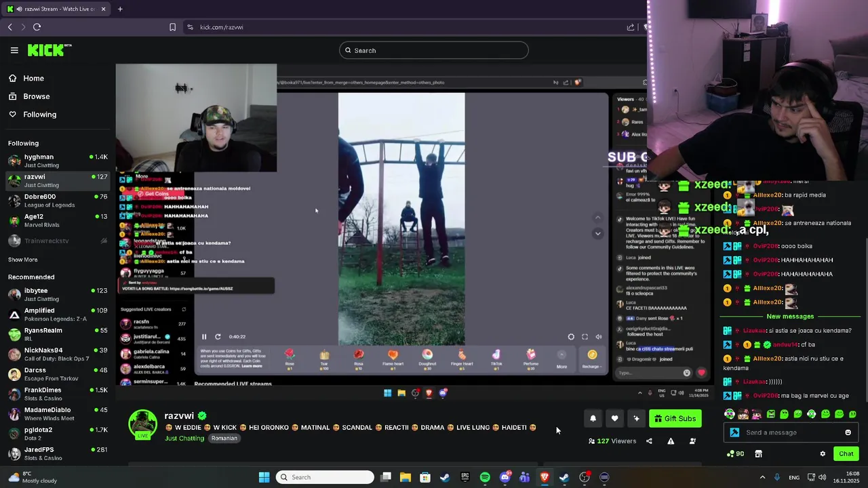
Task: Open a new browser tab
Action: coord(120,9)
